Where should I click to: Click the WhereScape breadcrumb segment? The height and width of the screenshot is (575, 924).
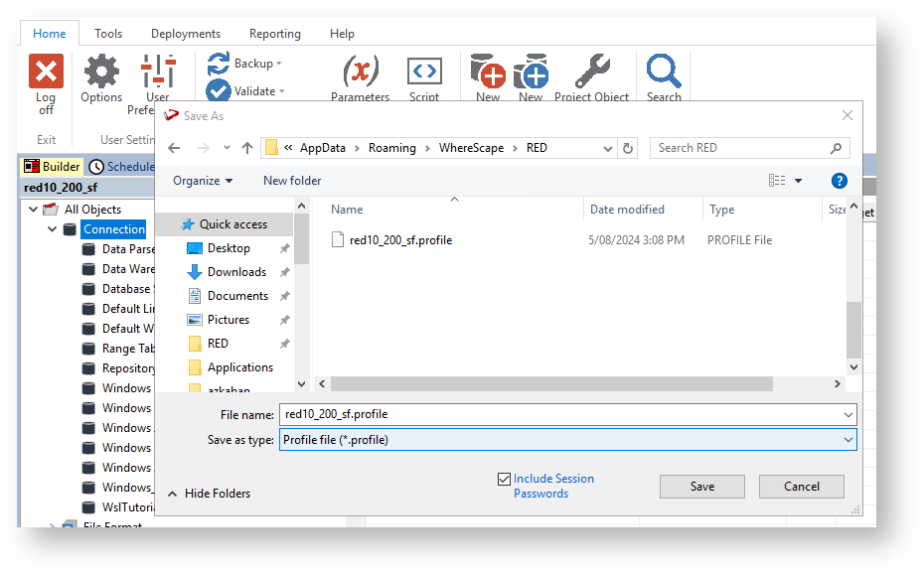point(471,148)
